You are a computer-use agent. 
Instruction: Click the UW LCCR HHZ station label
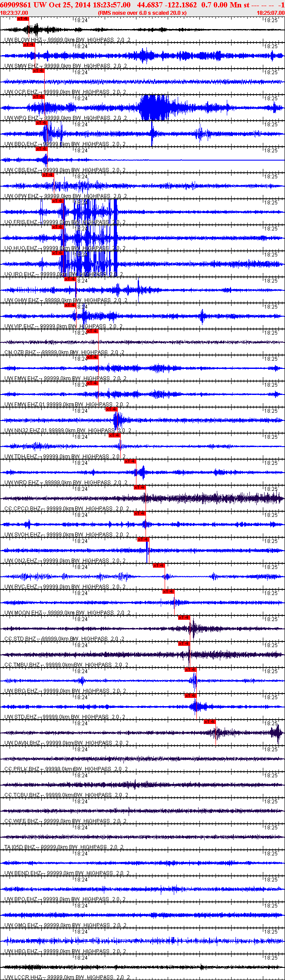point(23,977)
